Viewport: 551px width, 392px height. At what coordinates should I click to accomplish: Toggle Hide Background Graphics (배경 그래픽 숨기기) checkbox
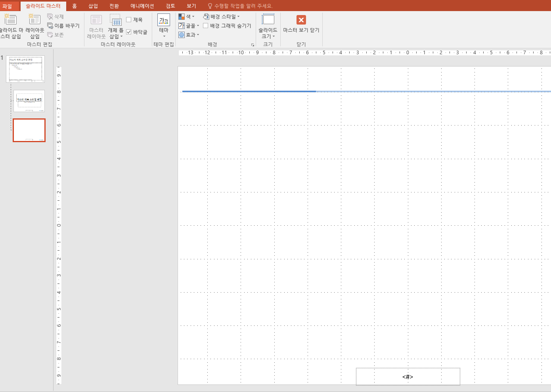tap(205, 26)
